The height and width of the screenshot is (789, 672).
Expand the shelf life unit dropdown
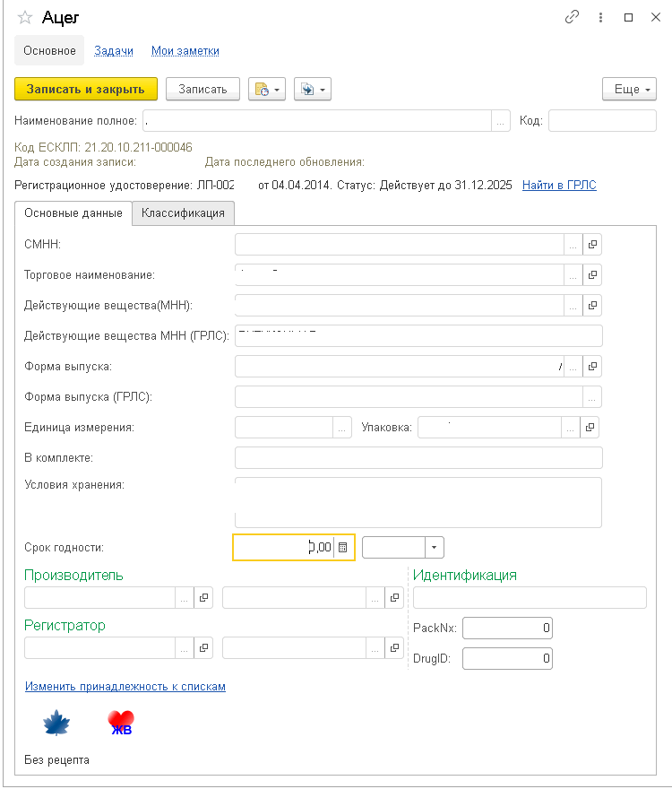(x=435, y=547)
